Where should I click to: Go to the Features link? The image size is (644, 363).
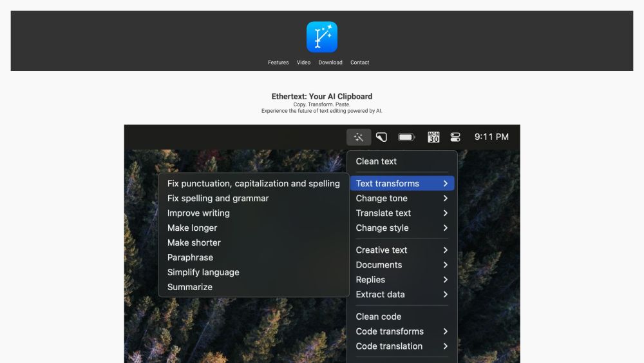pyautogui.click(x=278, y=63)
